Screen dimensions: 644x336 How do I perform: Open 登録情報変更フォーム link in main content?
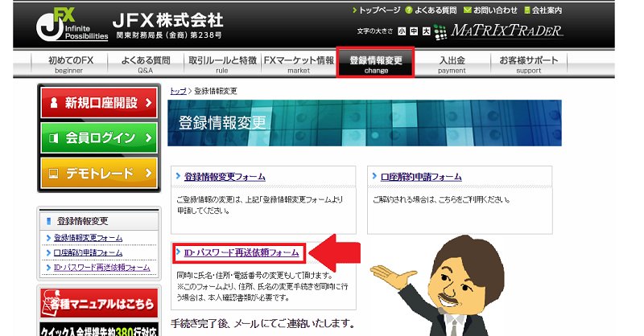[x=225, y=177]
